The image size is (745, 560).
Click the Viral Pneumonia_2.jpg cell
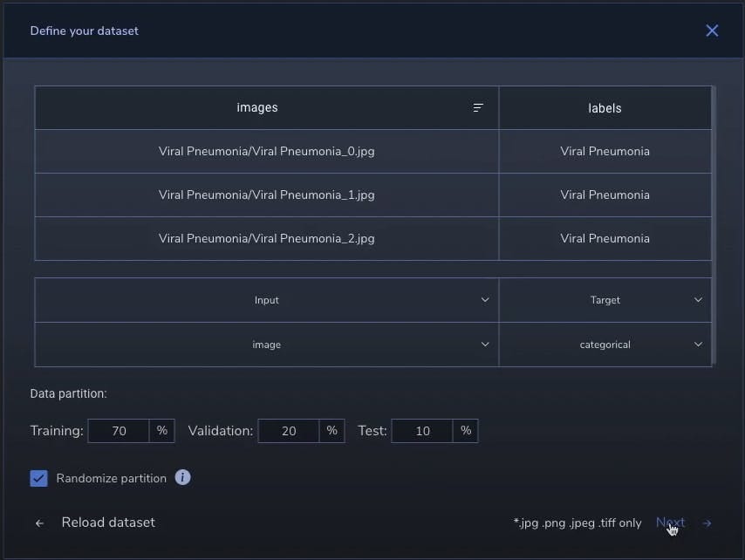click(x=267, y=238)
